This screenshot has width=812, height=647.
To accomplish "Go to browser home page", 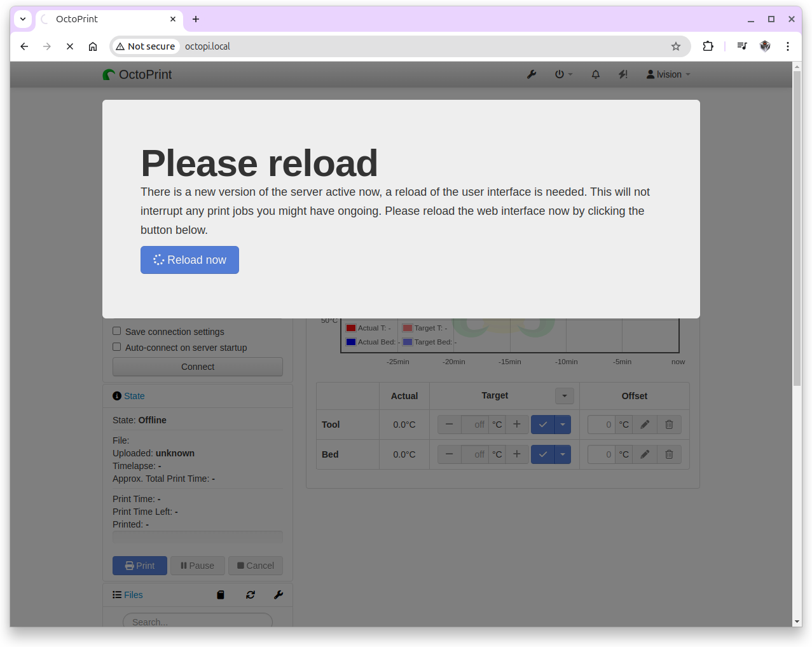I will (x=93, y=46).
